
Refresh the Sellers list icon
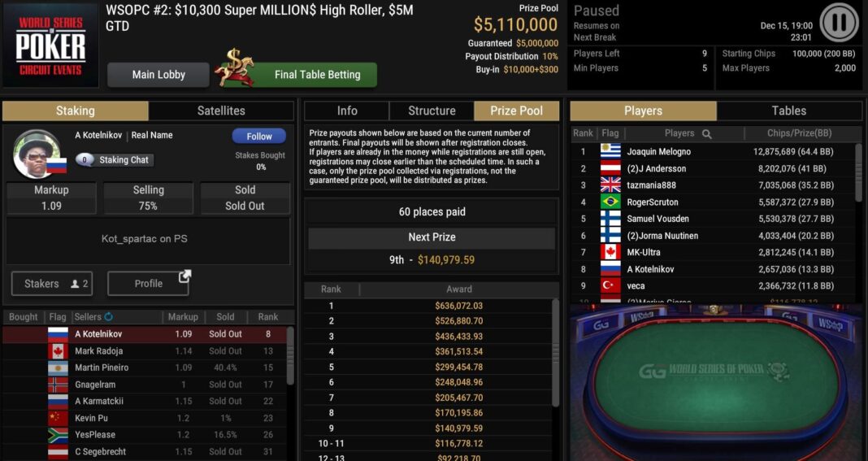pyautogui.click(x=109, y=316)
